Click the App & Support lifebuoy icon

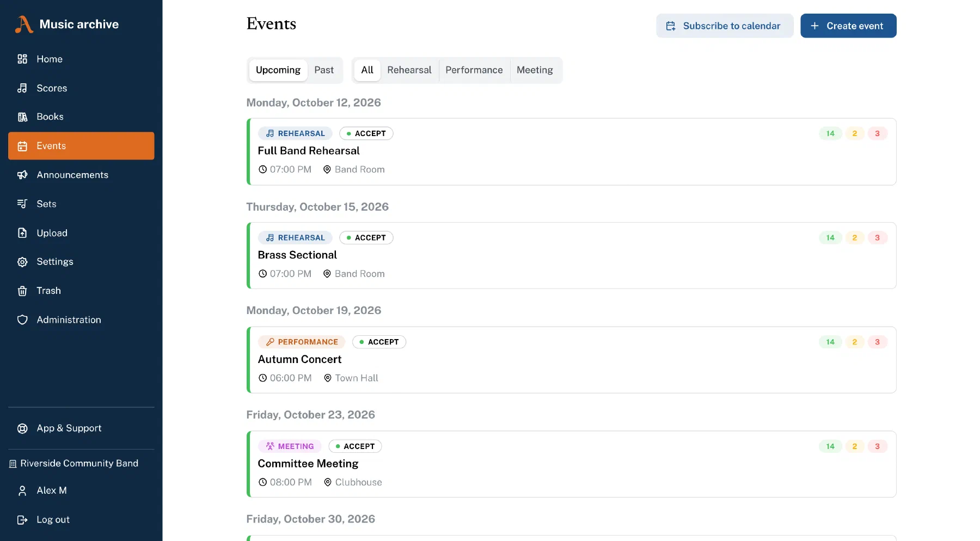pyautogui.click(x=22, y=428)
